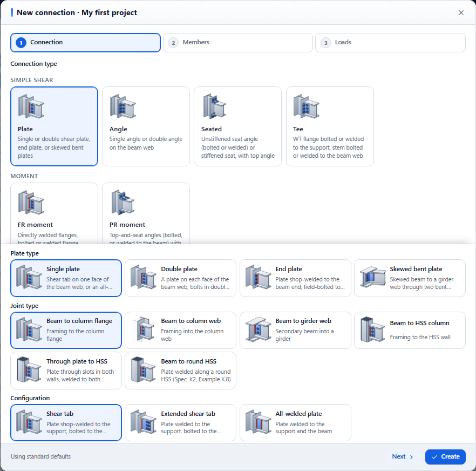Click the checkmark on the Create button
The image size is (476, 471).
[435, 457]
